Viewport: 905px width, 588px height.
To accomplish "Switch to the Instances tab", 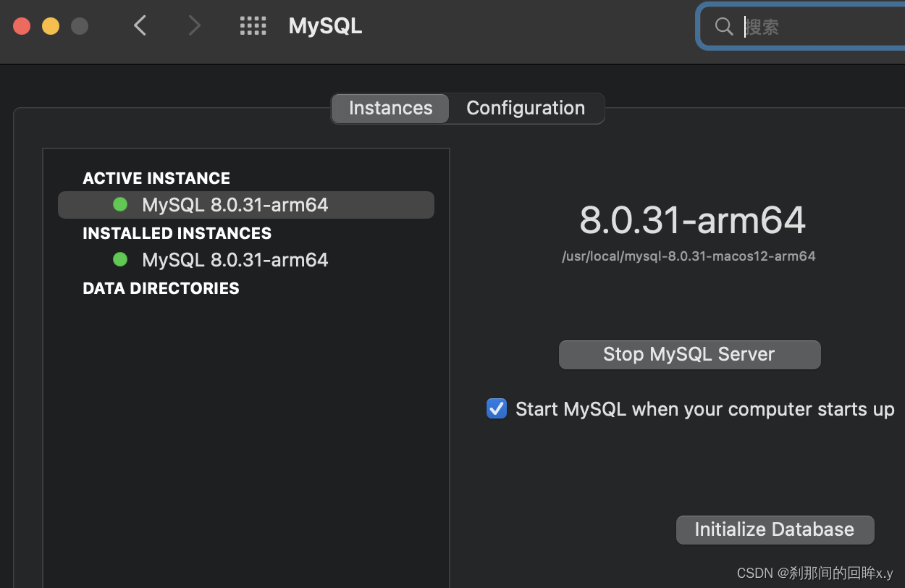I will (390, 108).
